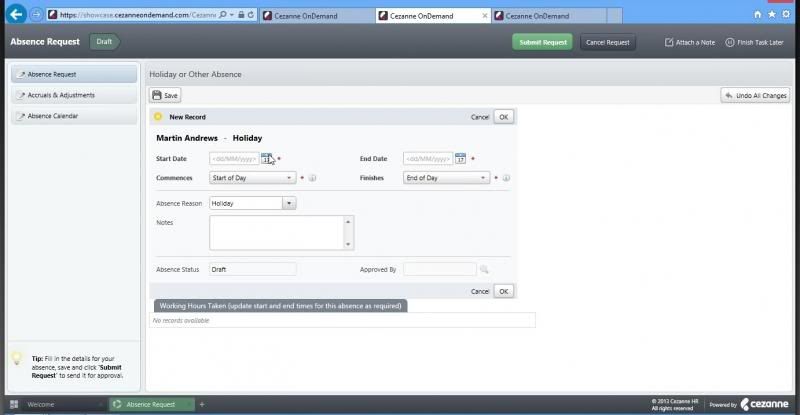Click the info icon beside Finishes
The width and height of the screenshot is (800, 415).
(506, 178)
